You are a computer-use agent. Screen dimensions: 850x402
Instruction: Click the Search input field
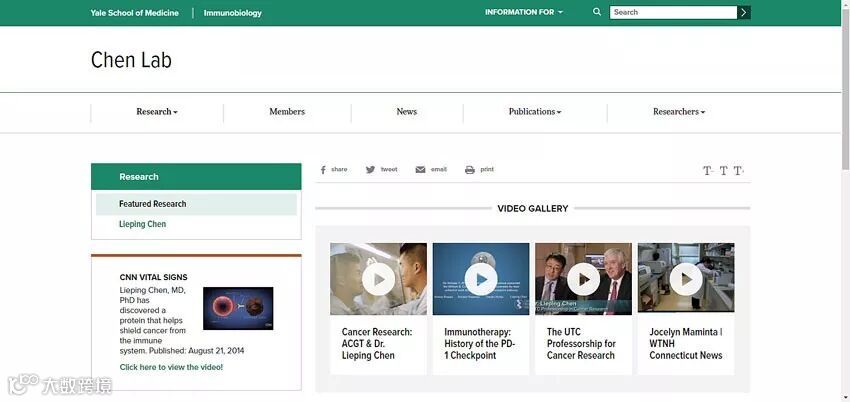tap(673, 12)
